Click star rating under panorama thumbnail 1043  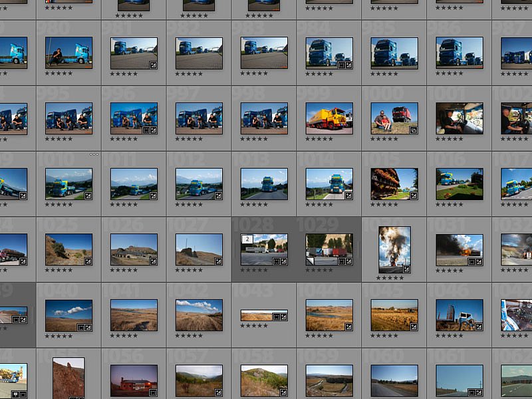pos(254,326)
